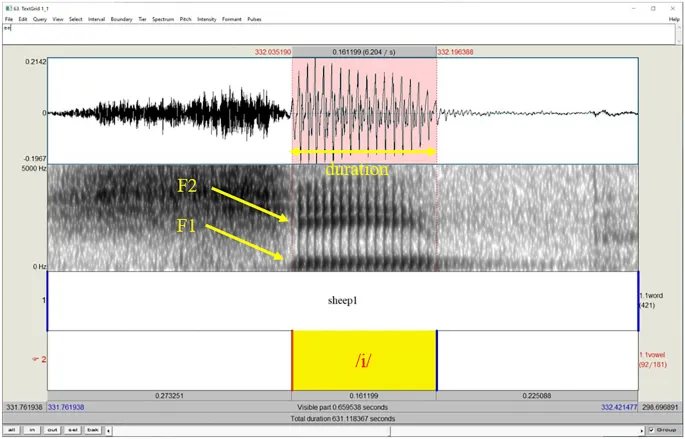Image resolution: width=685 pixels, height=439 pixels.
Task: Click the 'out' zoom button
Action: (52, 430)
